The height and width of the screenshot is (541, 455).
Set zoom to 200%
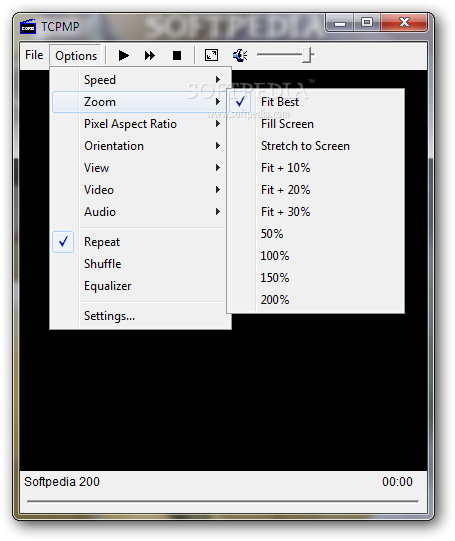click(316, 300)
